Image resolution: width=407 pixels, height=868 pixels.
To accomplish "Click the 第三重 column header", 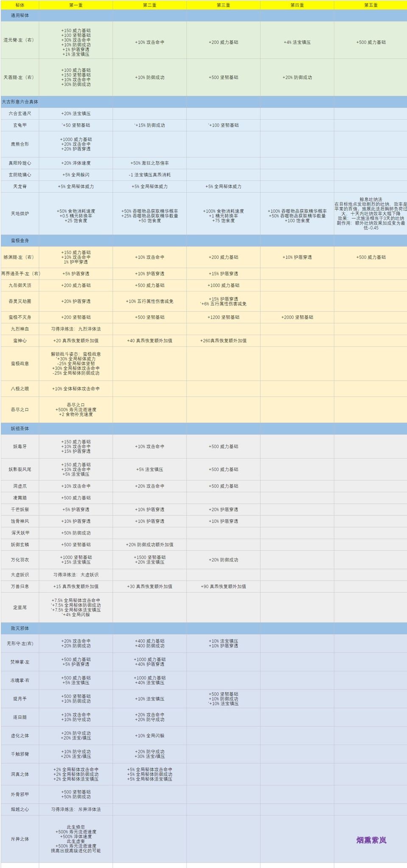I will (223, 5).
